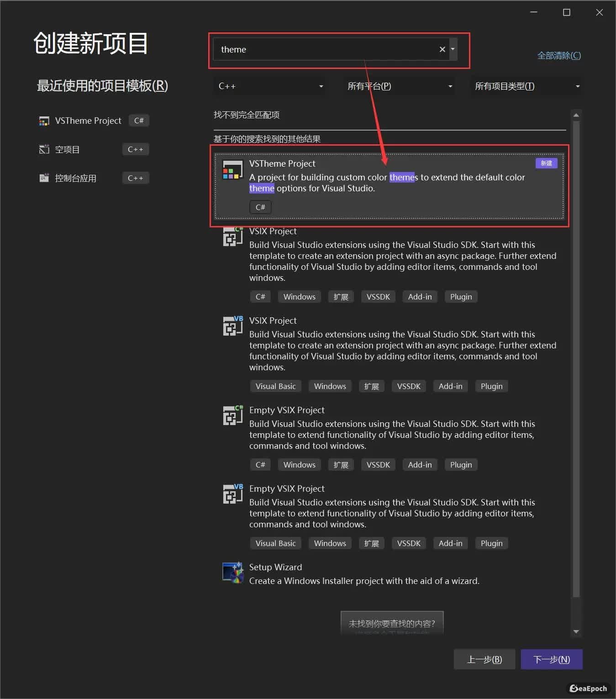Select 控制台应用 in recent templates
The width and height of the screenshot is (616, 699).
(x=75, y=178)
